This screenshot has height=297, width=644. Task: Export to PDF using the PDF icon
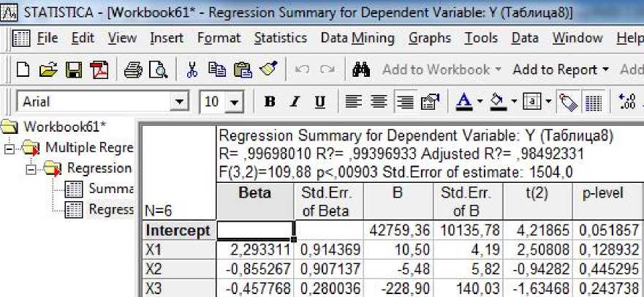(99, 69)
